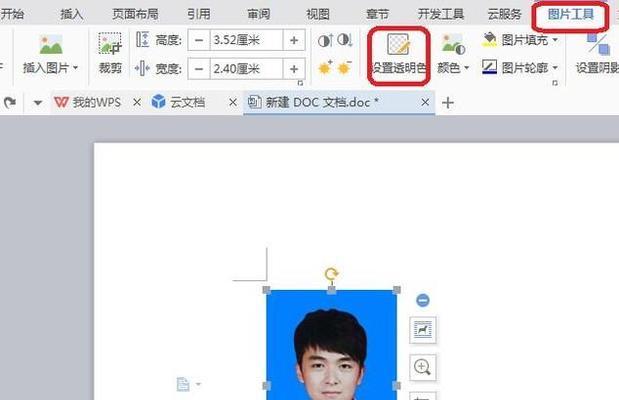Click the 宽度 value field 2.40厘米

point(246,69)
